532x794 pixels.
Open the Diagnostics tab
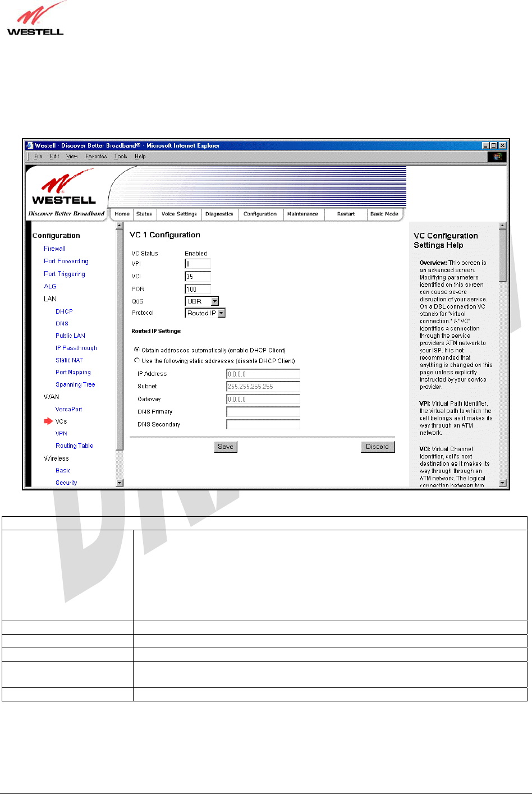[x=219, y=214]
